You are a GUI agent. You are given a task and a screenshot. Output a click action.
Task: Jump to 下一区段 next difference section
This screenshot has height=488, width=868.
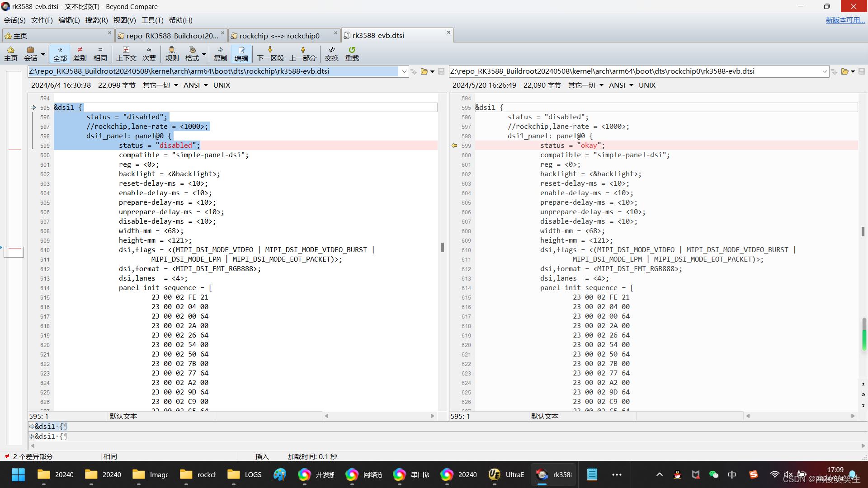coord(270,53)
